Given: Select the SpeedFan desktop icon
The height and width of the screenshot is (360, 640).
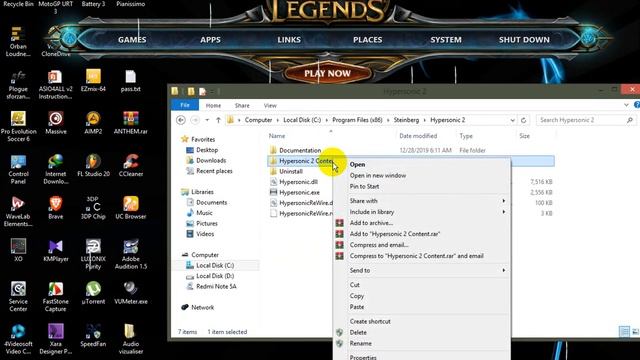Looking at the screenshot, I should click(x=93, y=336).
